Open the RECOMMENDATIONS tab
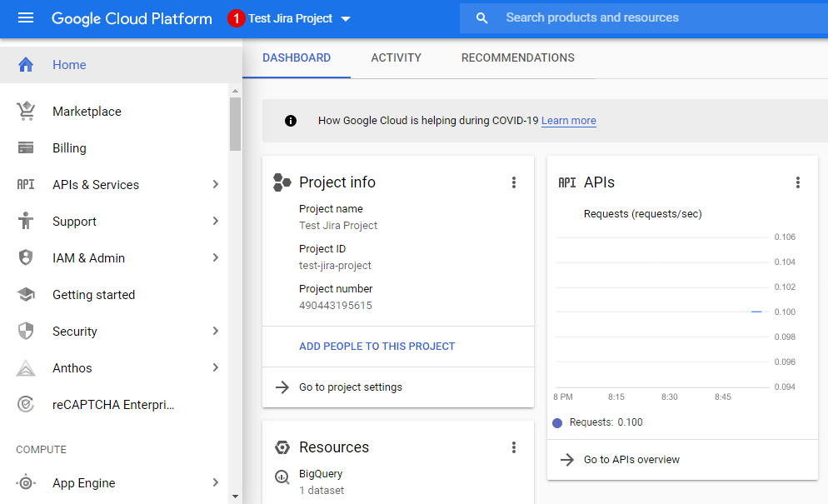The height and width of the screenshot is (504, 828). (517, 57)
